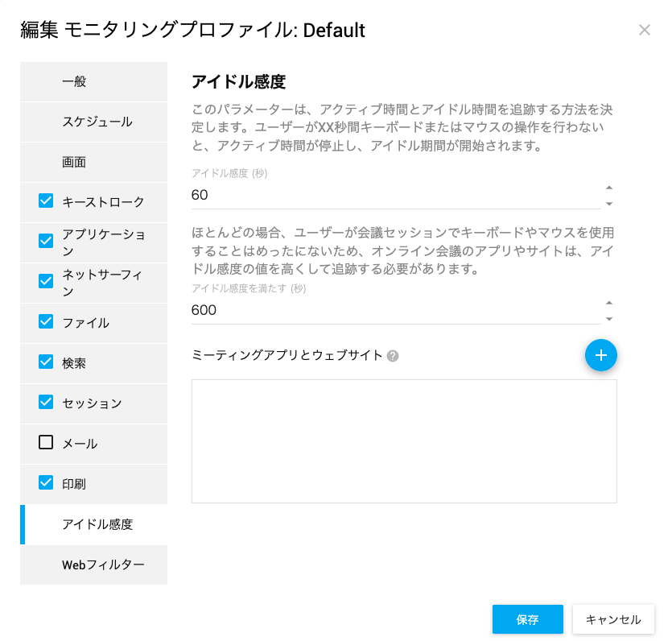The width and height of the screenshot is (672, 641).
Task: Decrease アイドル感度 (秒) with the down arrow
Action: click(x=609, y=204)
